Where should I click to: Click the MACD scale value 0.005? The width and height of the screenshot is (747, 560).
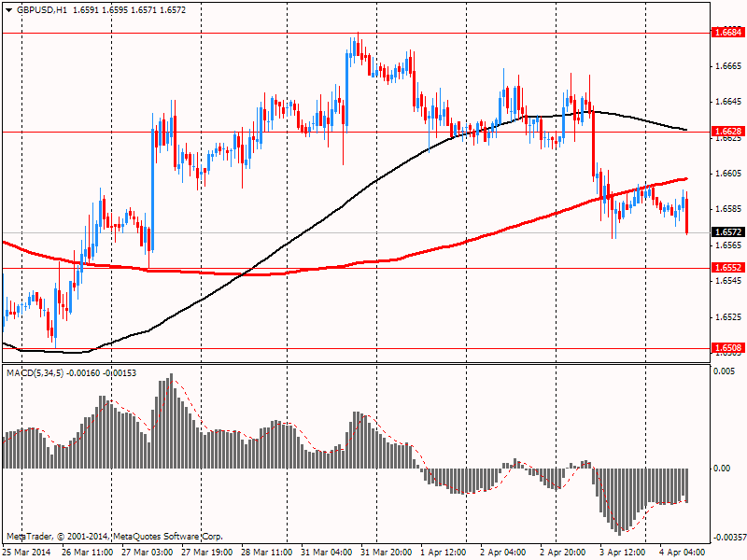725,371
